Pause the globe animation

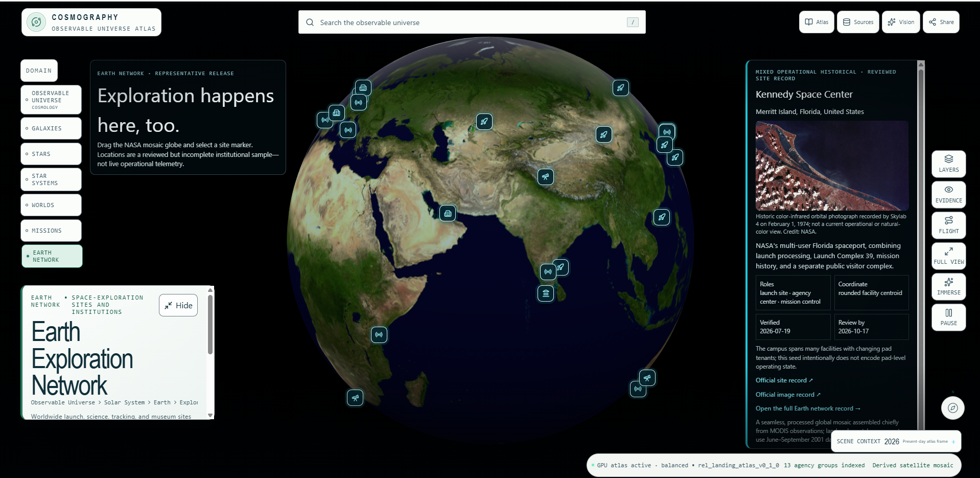click(948, 317)
